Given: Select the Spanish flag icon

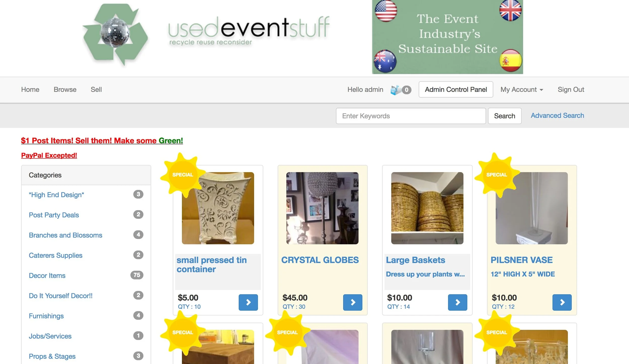Looking at the screenshot, I should click(510, 61).
